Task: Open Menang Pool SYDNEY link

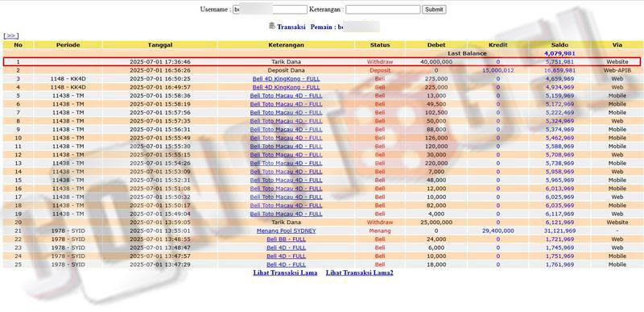Action: [x=287, y=231]
